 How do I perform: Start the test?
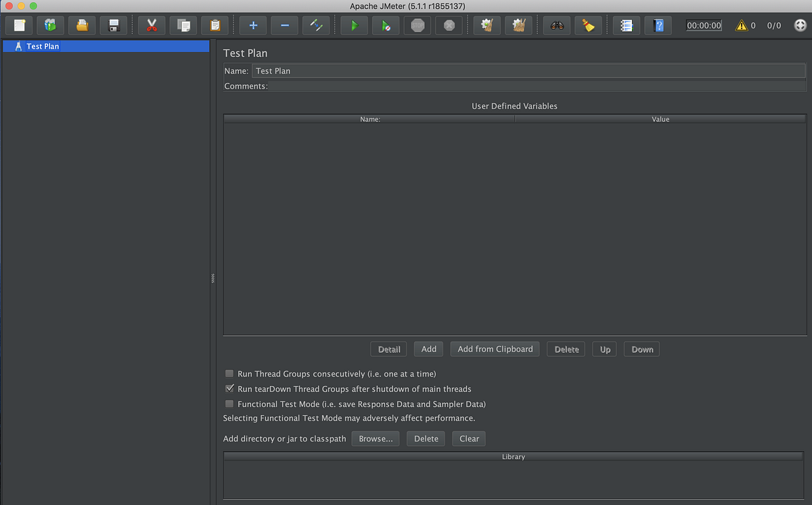(x=354, y=25)
